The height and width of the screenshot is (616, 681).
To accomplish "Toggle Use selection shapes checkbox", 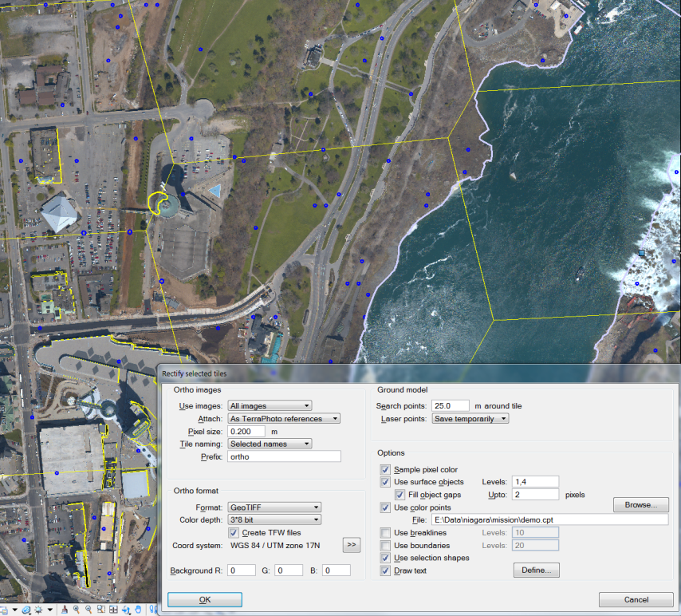I will [385, 558].
